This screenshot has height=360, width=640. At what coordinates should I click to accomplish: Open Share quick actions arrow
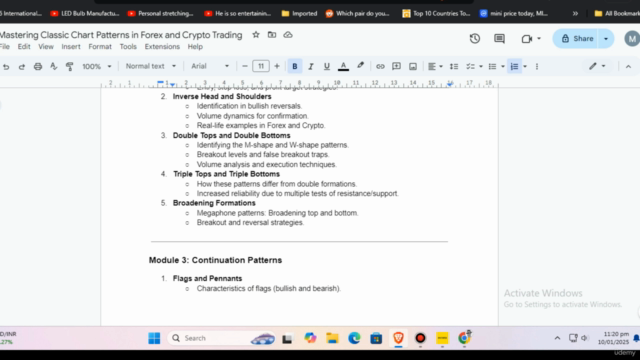pos(606,38)
